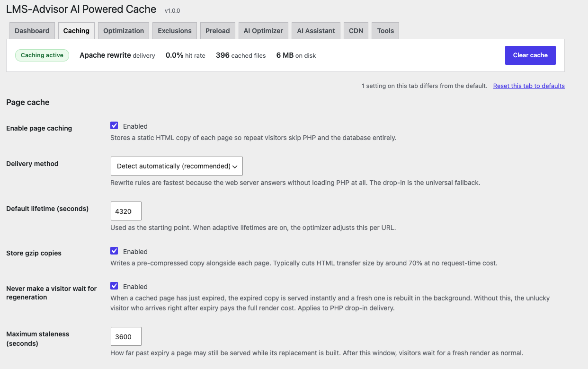Click the Store gzip copies label
The image size is (588, 369).
pyautogui.click(x=34, y=253)
